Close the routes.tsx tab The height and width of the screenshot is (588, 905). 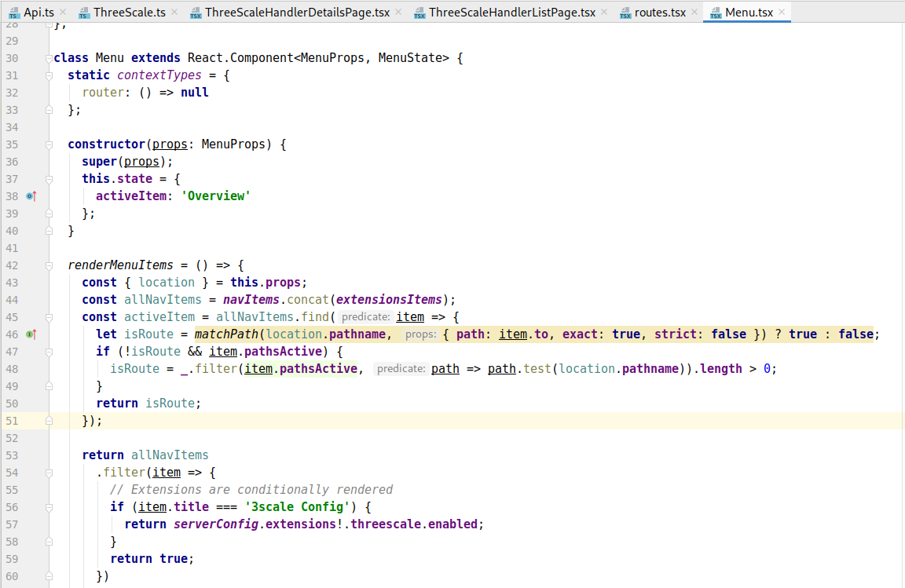click(x=695, y=12)
